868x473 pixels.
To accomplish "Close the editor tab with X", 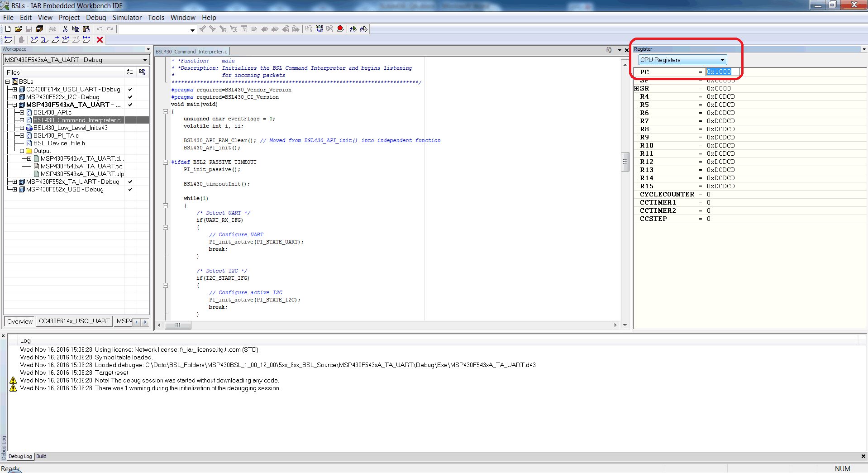I will pos(627,50).
